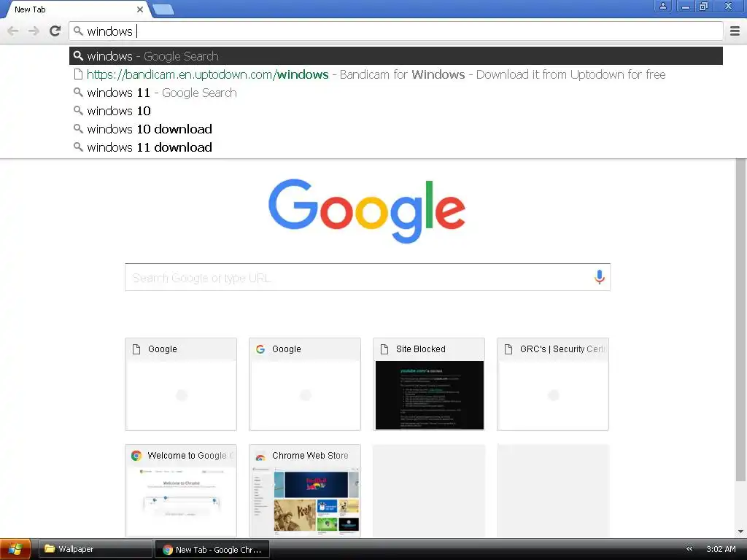Click the address bar containing "windows"

pos(396,31)
